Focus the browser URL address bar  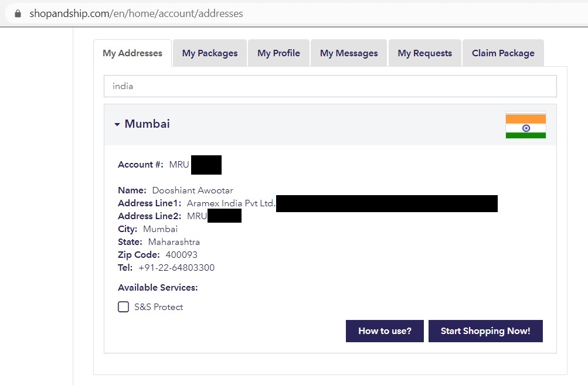[293, 13]
